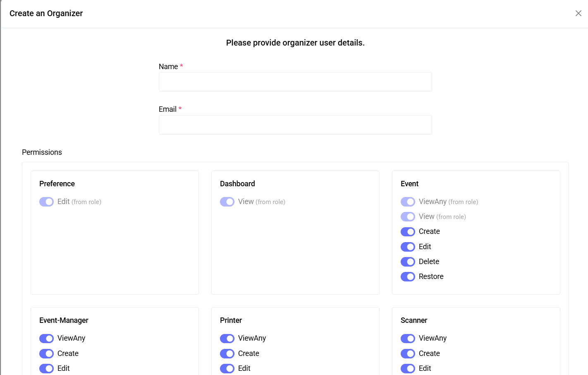588x375 pixels.
Task: Toggle the Edit switch in Printer section
Action: point(227,368)
